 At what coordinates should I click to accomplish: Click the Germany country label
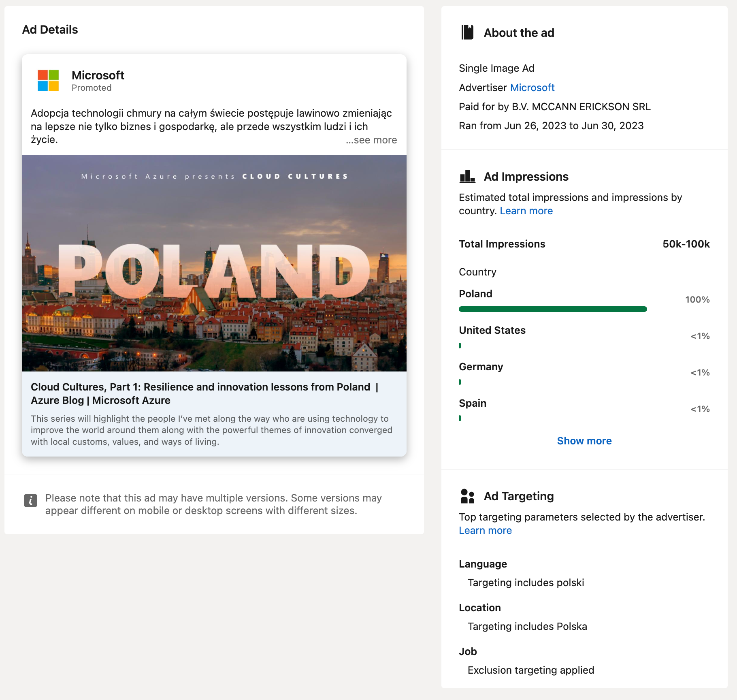tap(481, 367)
